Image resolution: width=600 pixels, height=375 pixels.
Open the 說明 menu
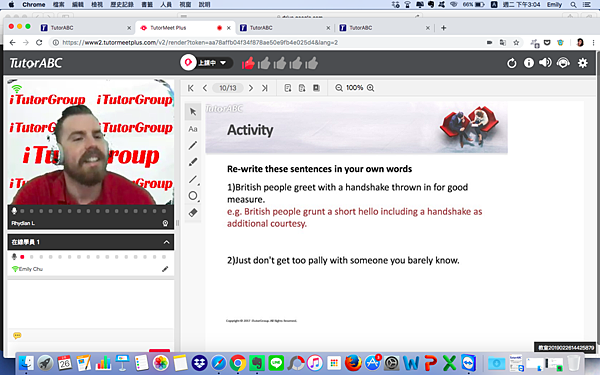[x=204, y=5]
